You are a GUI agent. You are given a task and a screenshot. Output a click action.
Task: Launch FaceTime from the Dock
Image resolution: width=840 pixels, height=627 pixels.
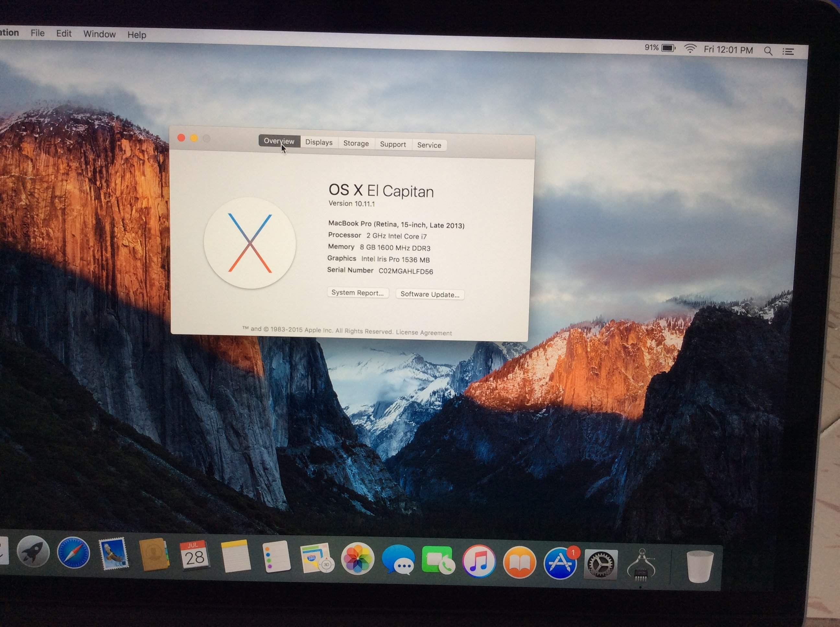438,560
